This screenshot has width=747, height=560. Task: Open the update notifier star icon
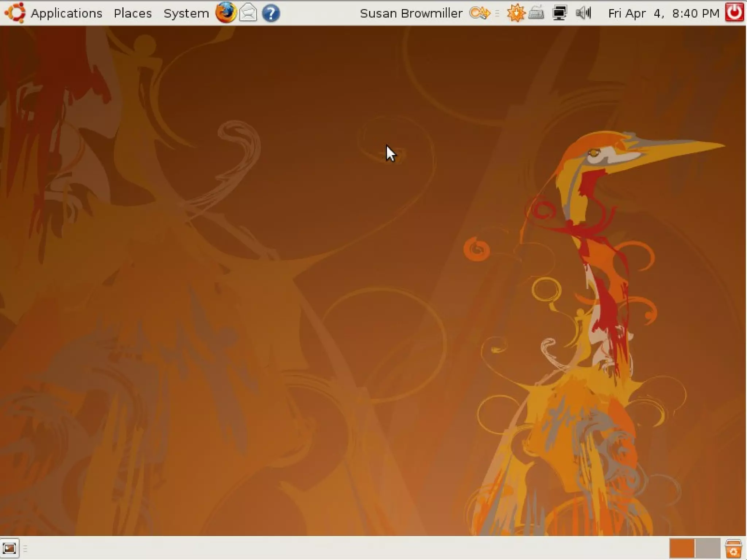(516, 13)
